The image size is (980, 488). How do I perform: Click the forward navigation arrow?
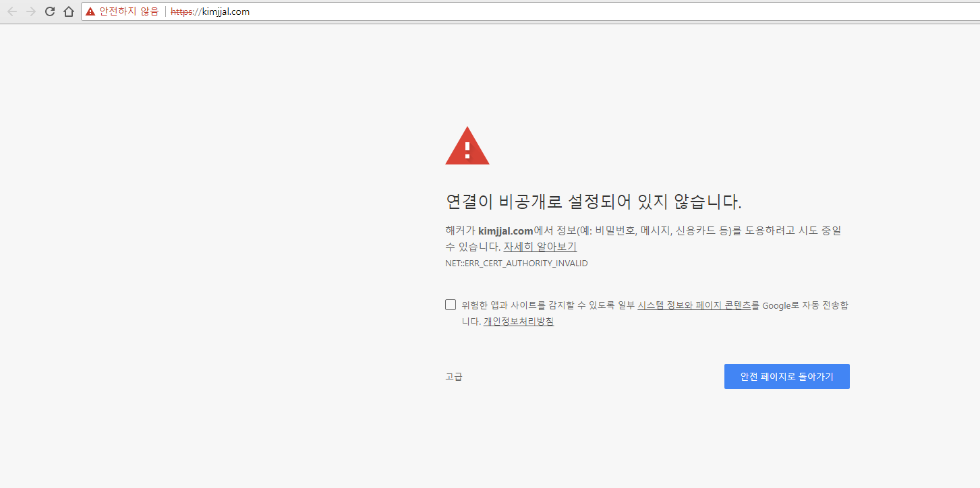pos(31,11)
